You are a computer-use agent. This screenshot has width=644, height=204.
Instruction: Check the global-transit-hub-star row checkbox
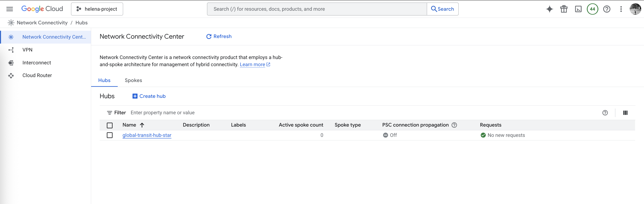110,135
